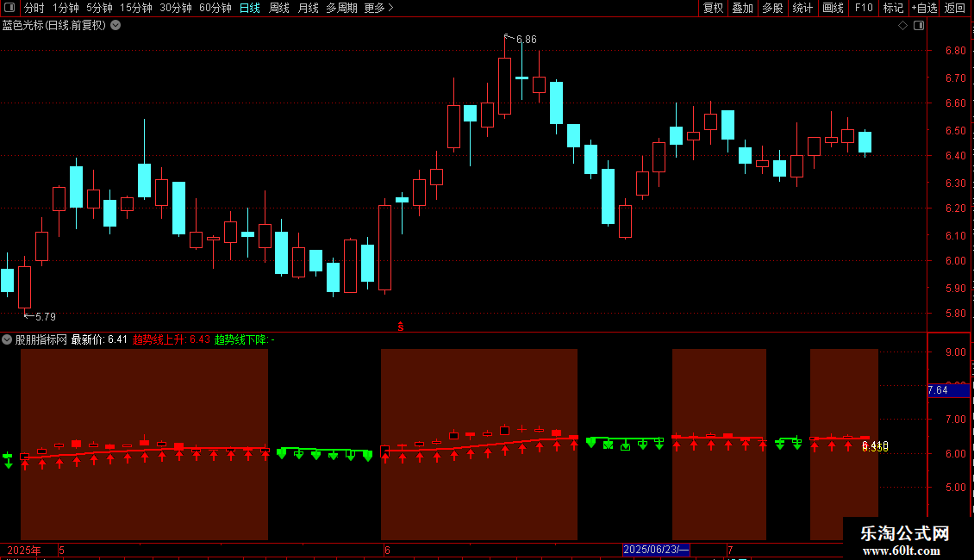The height and width of the screenshot is (560, 974).
Task: Switch to 分时 intraday view
Action: (x=34, y=8)
